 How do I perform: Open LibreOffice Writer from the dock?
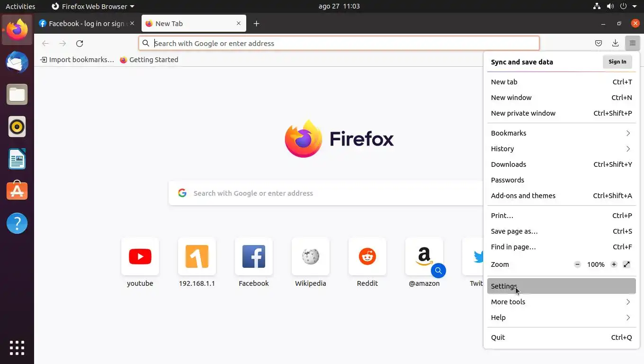[x=17, y=159]
